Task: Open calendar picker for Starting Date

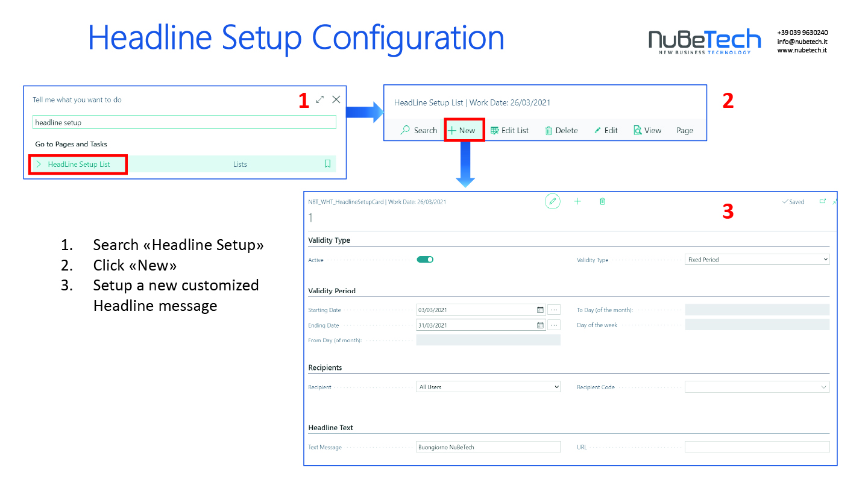Action: coord(541,310)
